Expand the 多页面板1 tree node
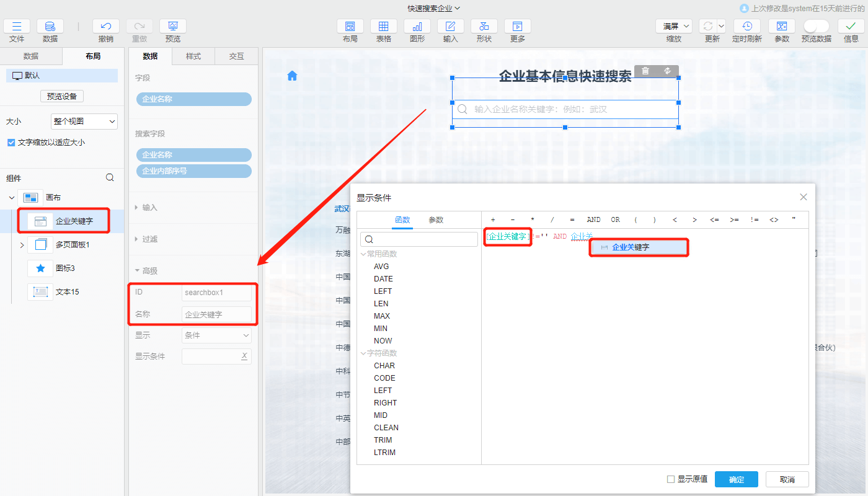 click(x=22, y=245)
